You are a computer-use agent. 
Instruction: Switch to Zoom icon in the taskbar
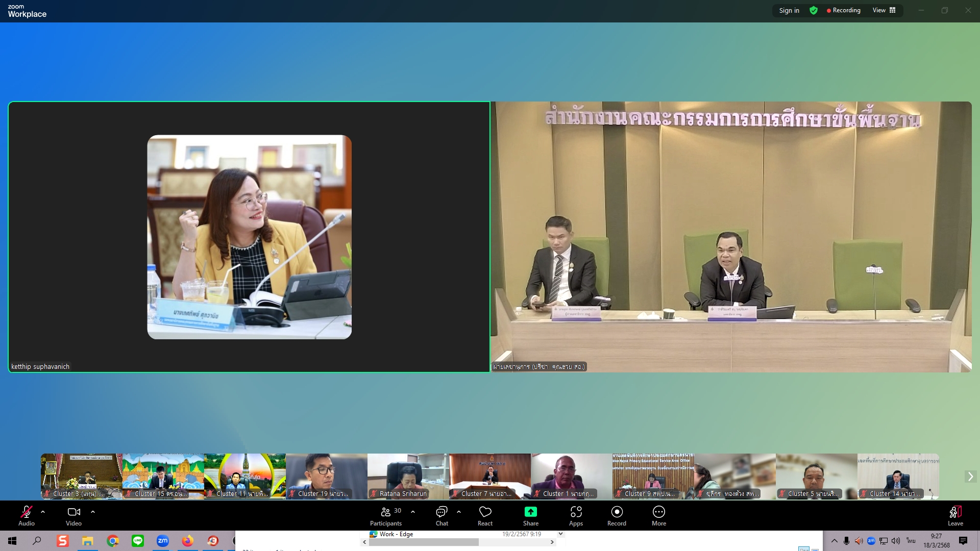click(163, 541)
